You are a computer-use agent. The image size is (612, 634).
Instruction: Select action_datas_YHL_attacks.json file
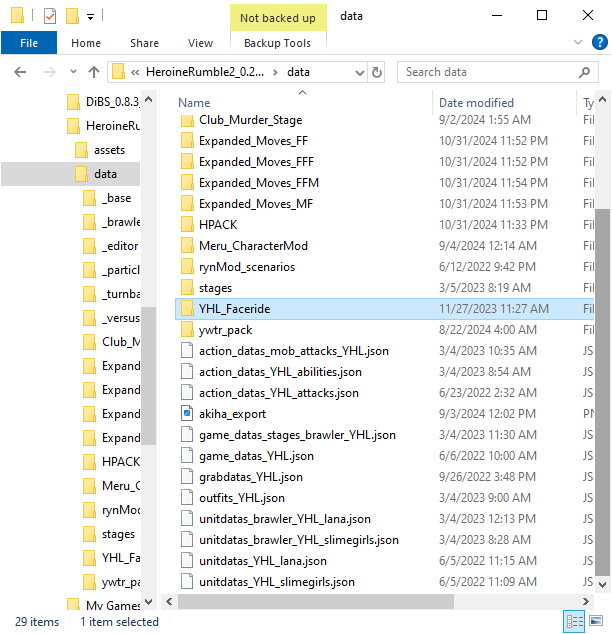(279, 393)
